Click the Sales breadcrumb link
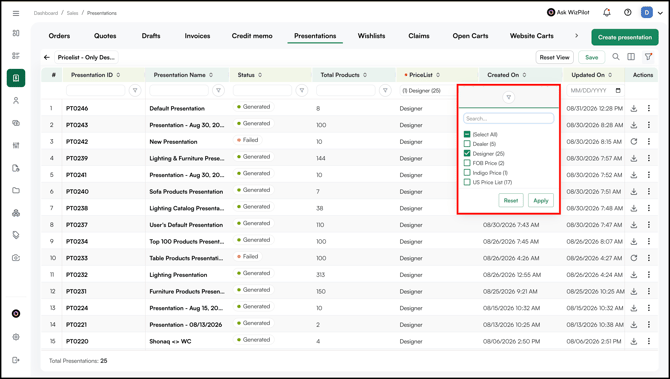Image resolution: width=670 pixels, height=379 pixels. [x=72, y=13]
